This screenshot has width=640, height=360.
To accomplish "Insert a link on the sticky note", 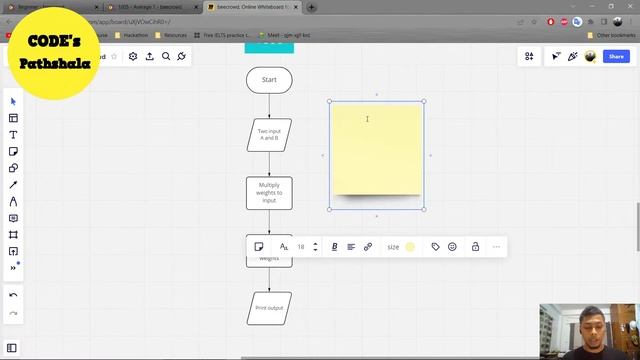I will point(368,247).
